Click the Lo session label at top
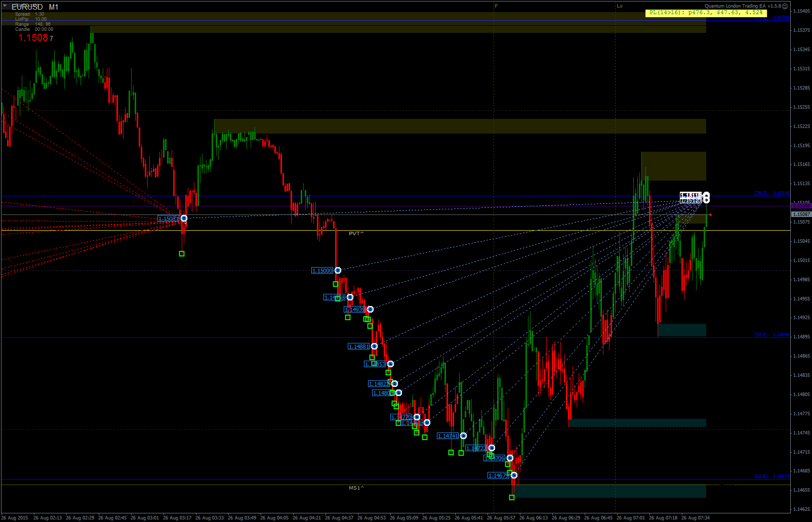The height and width of the screenshot is (522, 812). point(620,6)
